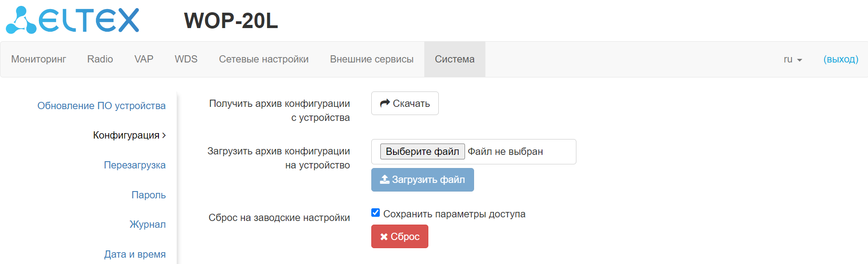Open the Журнал sidebar link
This screenshot has height=264, width=868.
(148, 224)
